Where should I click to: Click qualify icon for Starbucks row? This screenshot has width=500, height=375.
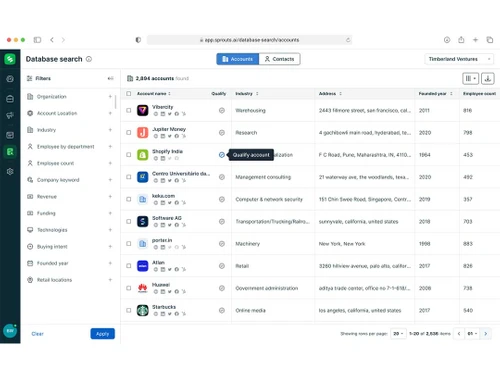pyautogui.click(x=222, y=310)
